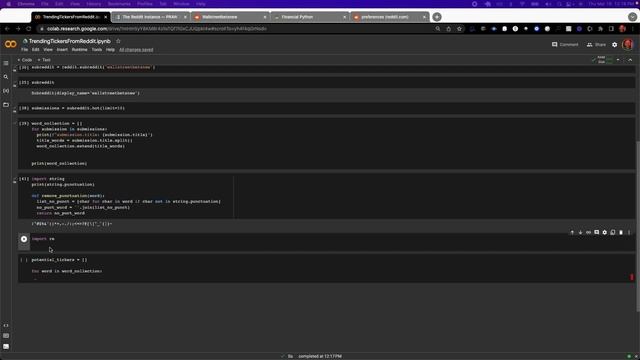Open the Chrome menu in macOS menu bar
This screenshot has height=360, width=640.
(x=26, y=4)
